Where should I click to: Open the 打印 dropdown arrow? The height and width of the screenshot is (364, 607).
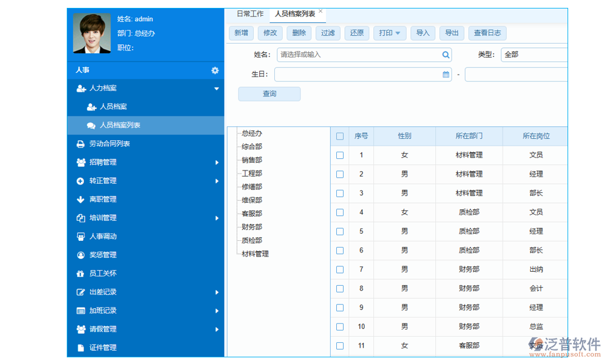coord(398,33)
